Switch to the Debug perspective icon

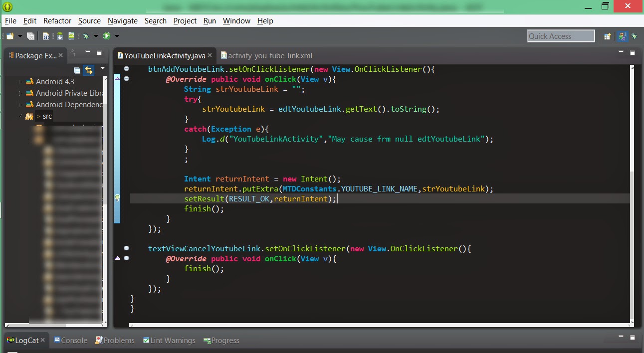(635, 36)
